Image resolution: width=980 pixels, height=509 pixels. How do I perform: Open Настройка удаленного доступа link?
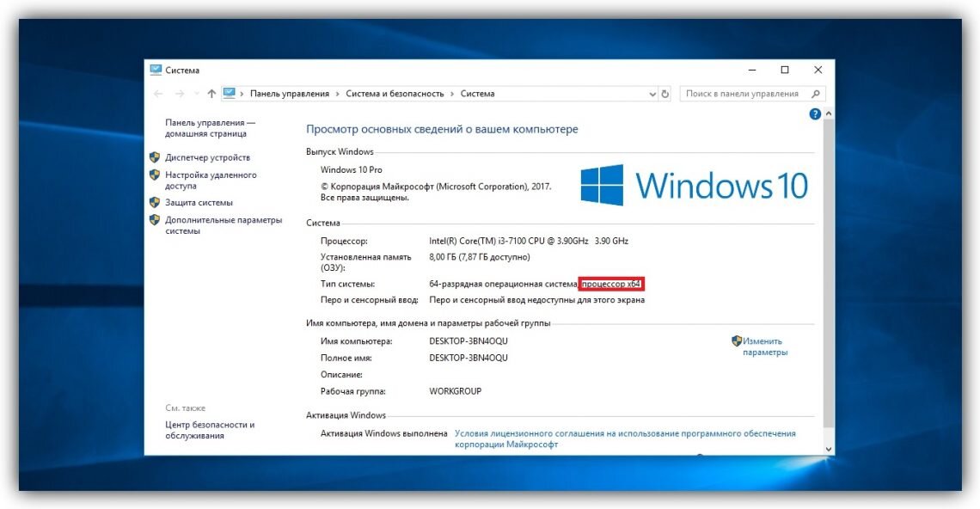click(211, 180)
